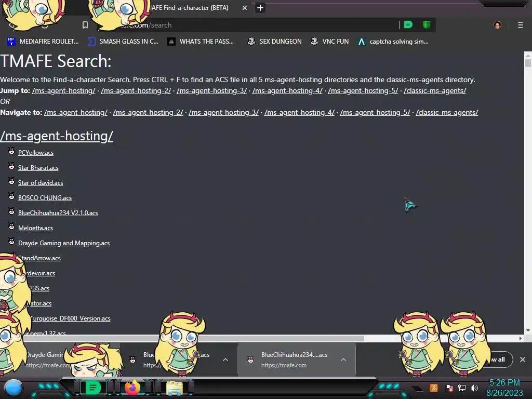Close the downloads bar
The height and width of the screenshot is (399, 532).
click(523, 360)
